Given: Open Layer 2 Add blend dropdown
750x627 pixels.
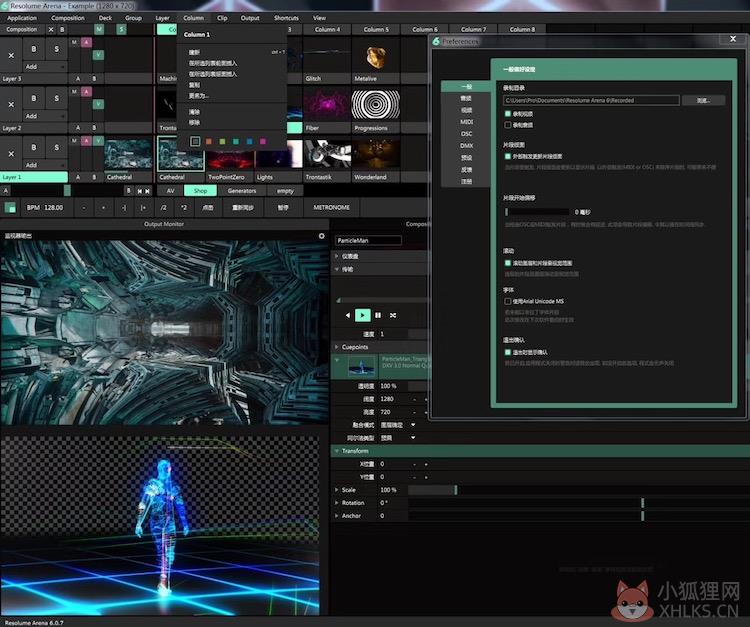Looking at the screenshot, I should 44,116.
